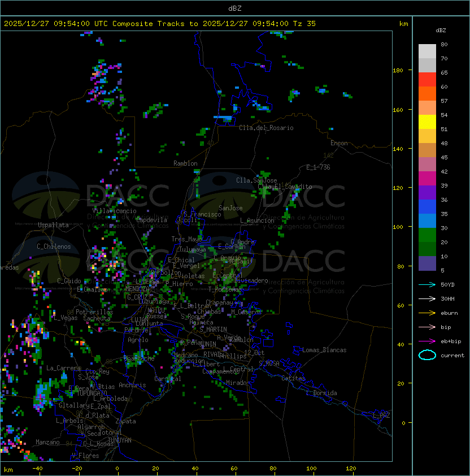
Task: Click the La_Carrera label
Action: [x=64, y=368]
